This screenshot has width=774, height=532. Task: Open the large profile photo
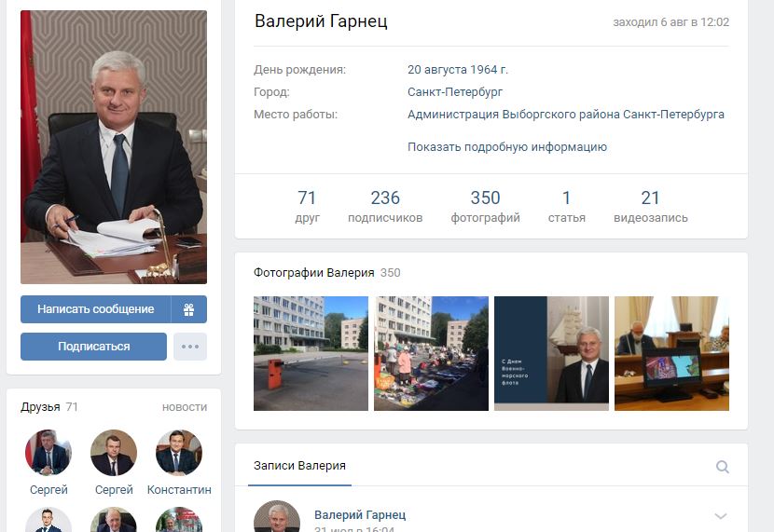(114, 147)
